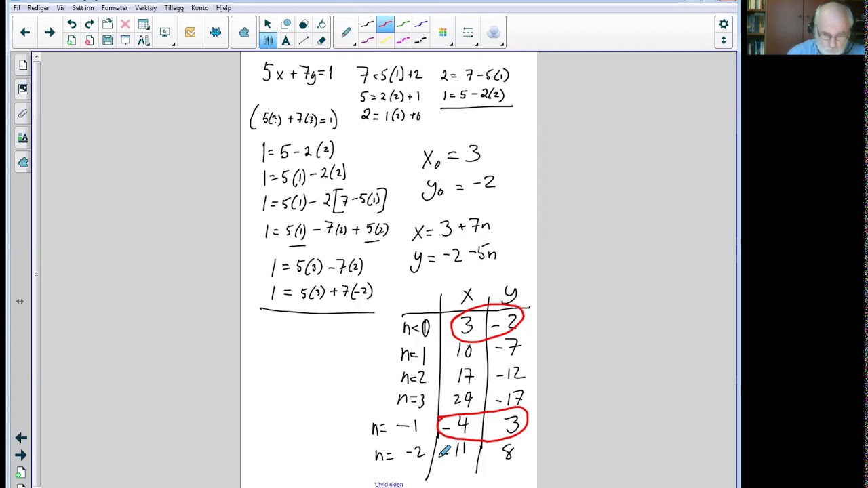Click the blue add-on creature icon in toolbar
This screenshot has width=868, height=488.
(216, 33)
